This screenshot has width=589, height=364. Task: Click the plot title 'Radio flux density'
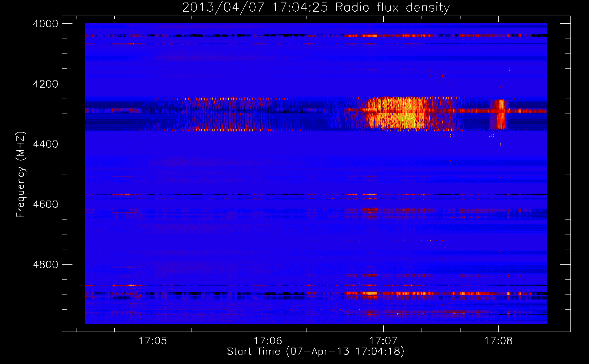tap(392, 7)
